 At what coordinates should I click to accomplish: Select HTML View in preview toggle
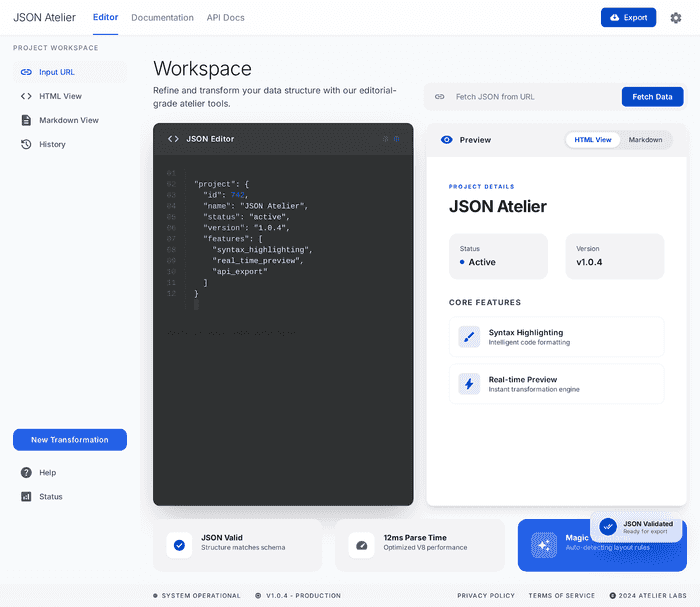(x=593, y=140)
